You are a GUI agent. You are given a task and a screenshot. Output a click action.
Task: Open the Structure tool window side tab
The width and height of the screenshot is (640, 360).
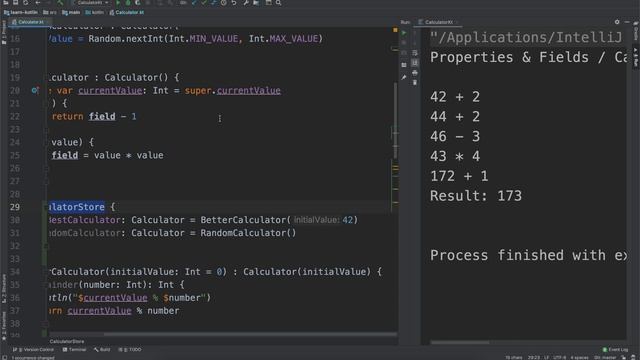(x=4, y=288)
